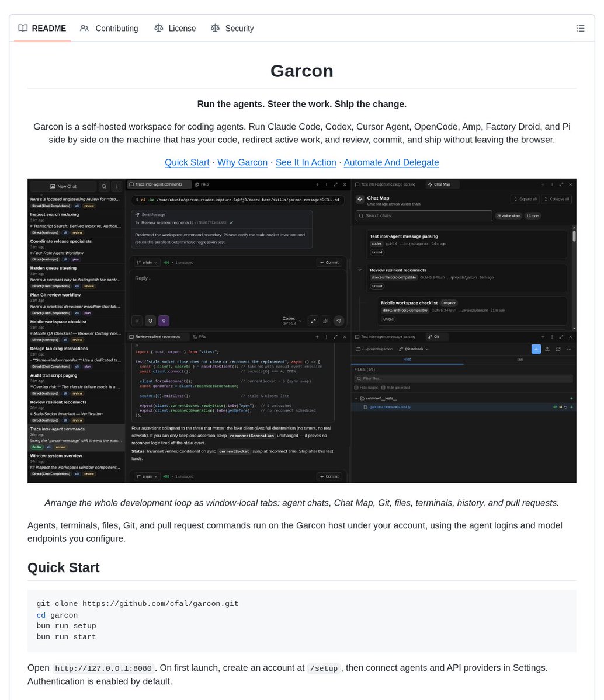Click the http://127.0.0.1:8080 inline code
This screenshot has width=604, height=700.
(x=103, y=668)
